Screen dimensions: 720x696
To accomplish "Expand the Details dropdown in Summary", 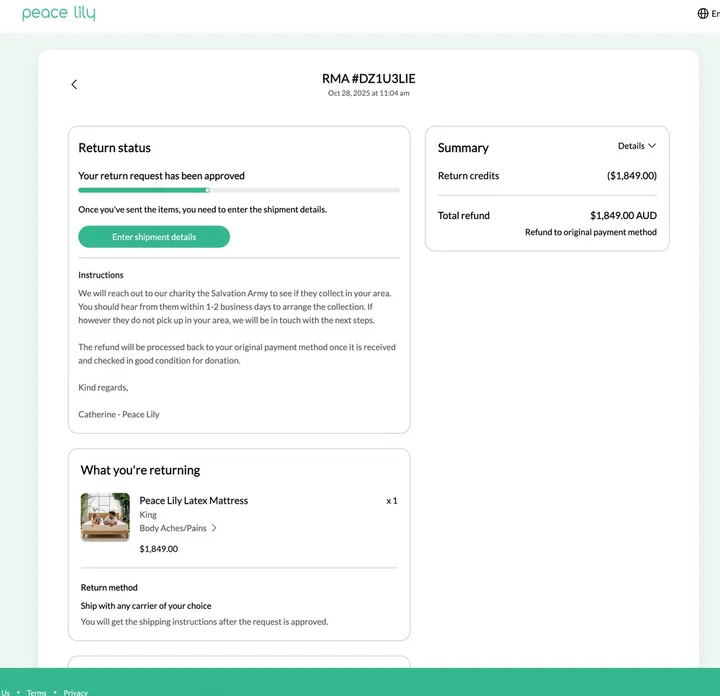I will click(636, 146).
